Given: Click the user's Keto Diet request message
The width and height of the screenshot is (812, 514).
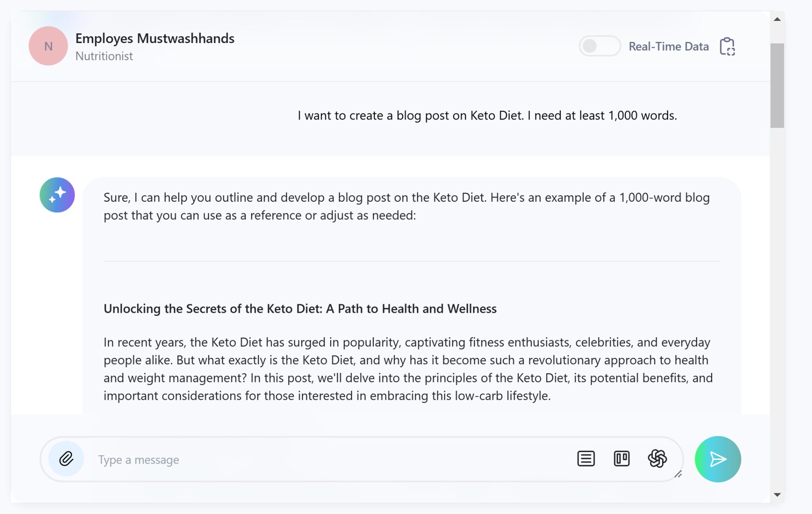Looking at the screenshot, I should [487, 115].
